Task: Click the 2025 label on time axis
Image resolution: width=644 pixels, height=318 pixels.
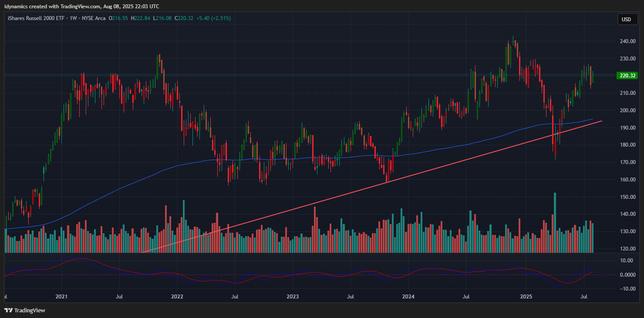Action: point(526,297)
